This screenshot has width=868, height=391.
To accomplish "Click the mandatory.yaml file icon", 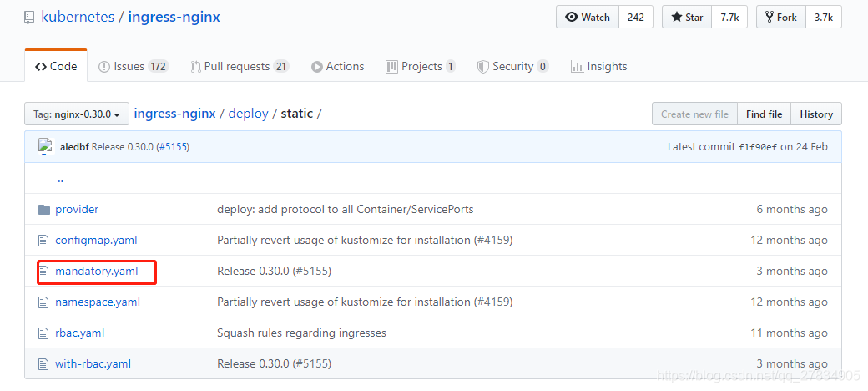I will click(43, 272).
